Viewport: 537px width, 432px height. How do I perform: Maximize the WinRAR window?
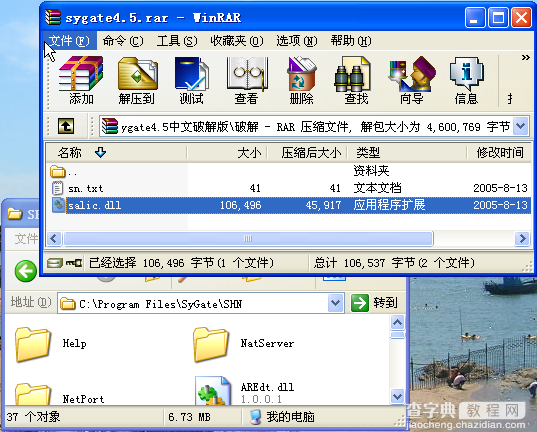click(x=498, y=17)
